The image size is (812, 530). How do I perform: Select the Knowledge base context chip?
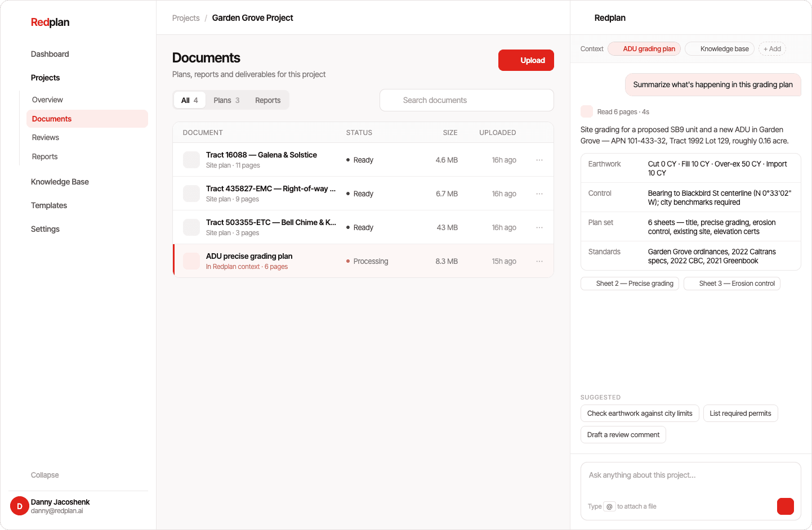pyautogui.click(x=720, y=49)
